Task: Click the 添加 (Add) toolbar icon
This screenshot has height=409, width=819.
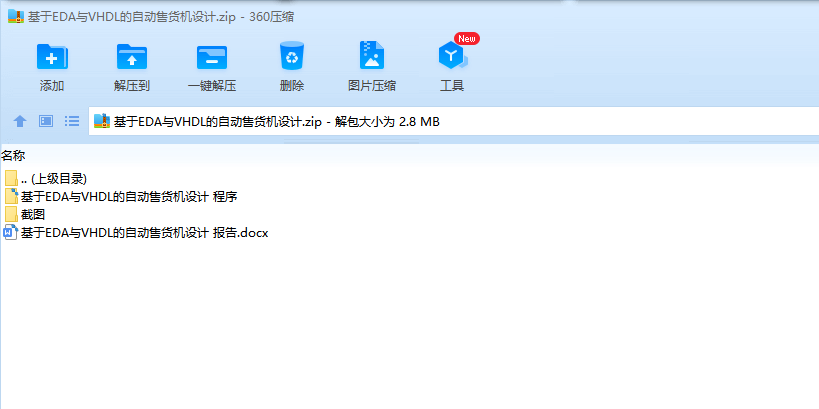Action: coord(52,56)
